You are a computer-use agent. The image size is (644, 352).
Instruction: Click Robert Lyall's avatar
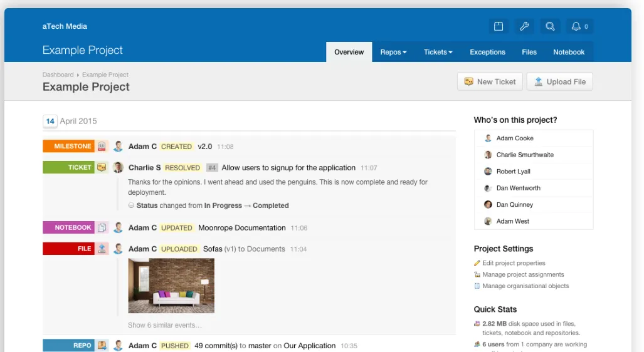(488, 171)
